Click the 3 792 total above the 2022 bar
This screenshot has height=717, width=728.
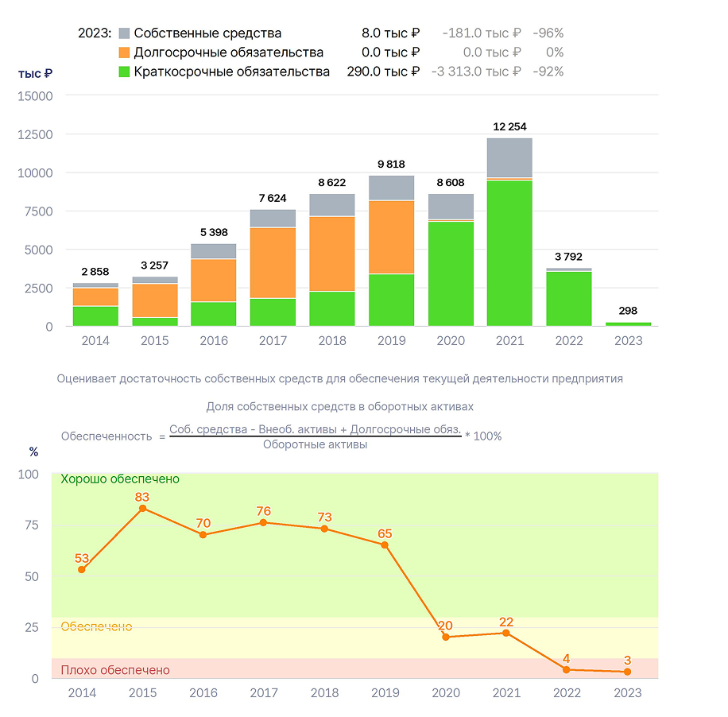568,257
